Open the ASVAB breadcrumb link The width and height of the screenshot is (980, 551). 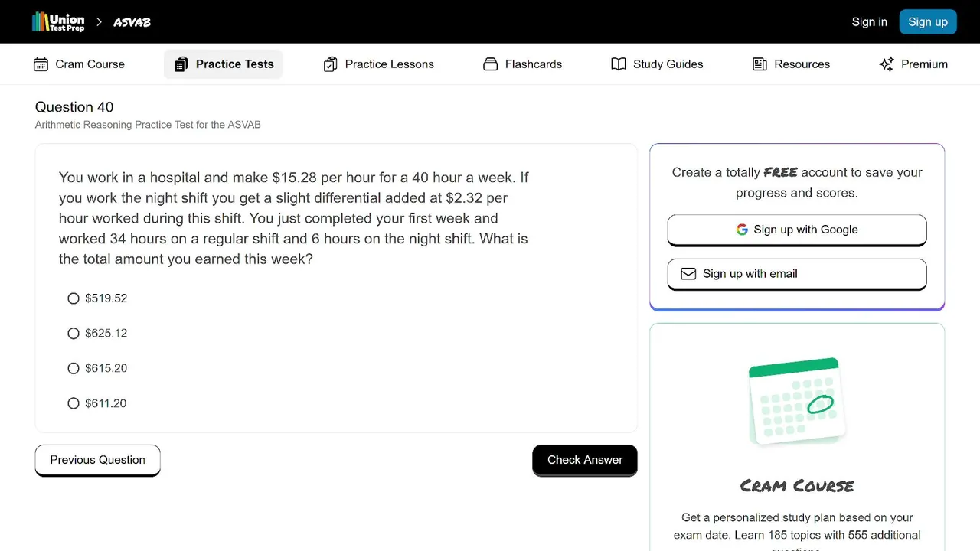pyautogui.click(x=132, y=22)
